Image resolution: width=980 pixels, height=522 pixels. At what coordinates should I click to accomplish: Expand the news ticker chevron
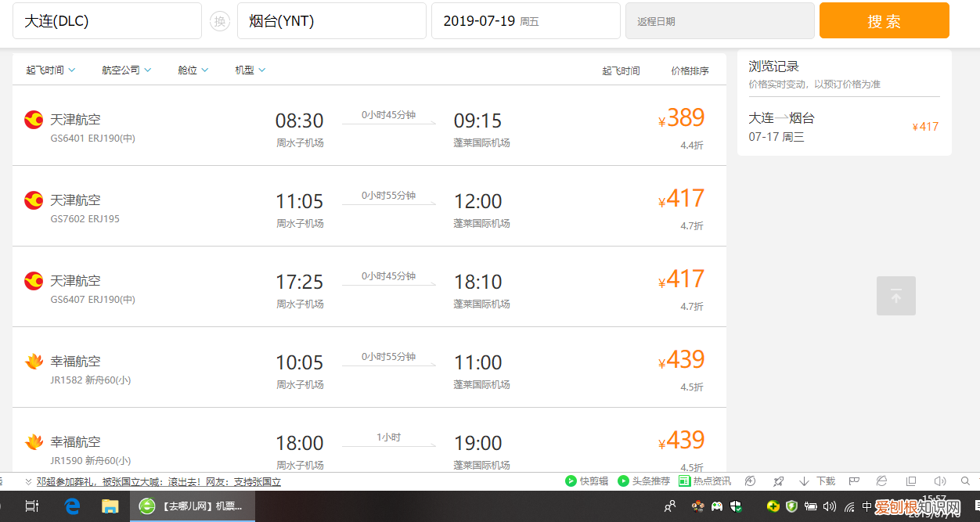(x=28, y=482)
